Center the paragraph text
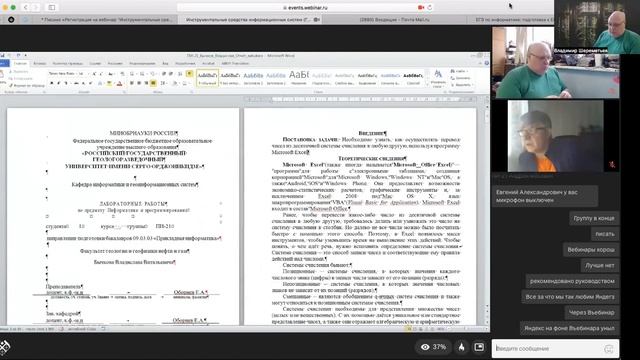Screen dimensions: 640x360 tap(139, 83)
